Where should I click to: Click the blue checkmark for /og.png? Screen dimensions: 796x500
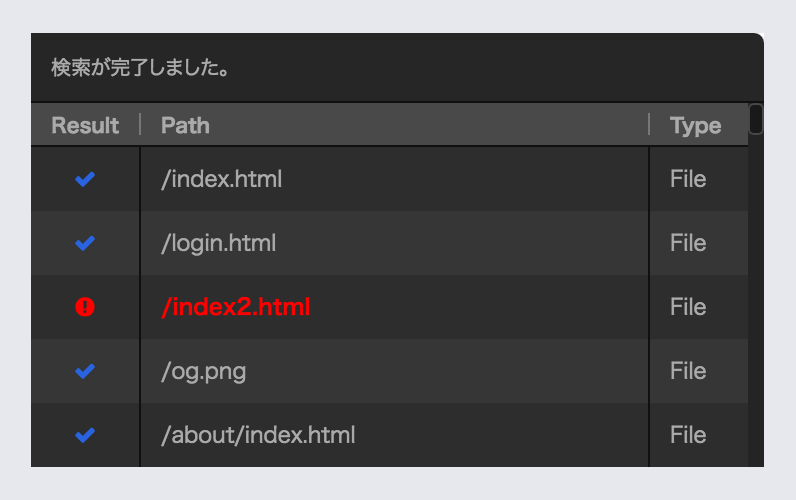click(x=85, y=371)
